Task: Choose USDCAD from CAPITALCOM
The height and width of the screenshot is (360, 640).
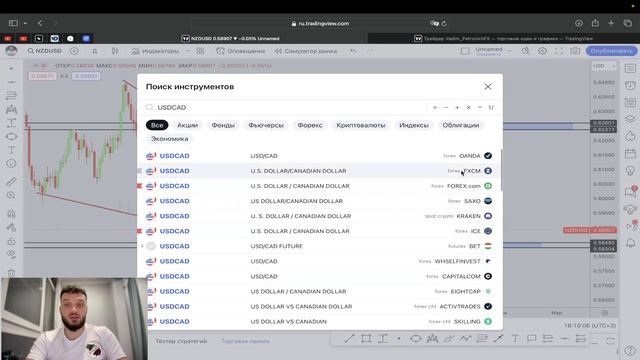Action: click(x=319, y=276)
